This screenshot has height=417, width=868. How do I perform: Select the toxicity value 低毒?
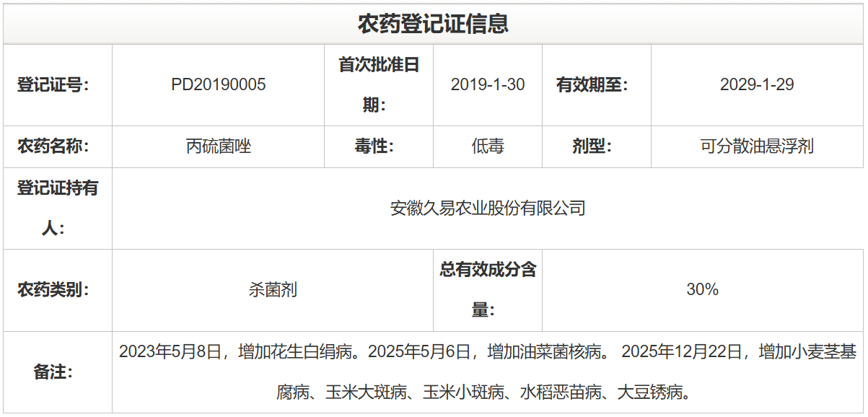tap(487, 146)
